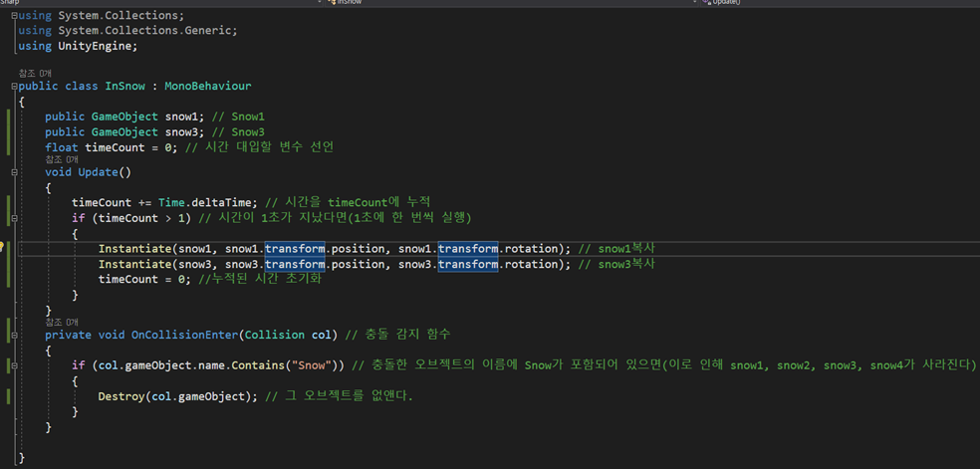
Task: Click the // snow1복사 comment
Action: point(616,249)
